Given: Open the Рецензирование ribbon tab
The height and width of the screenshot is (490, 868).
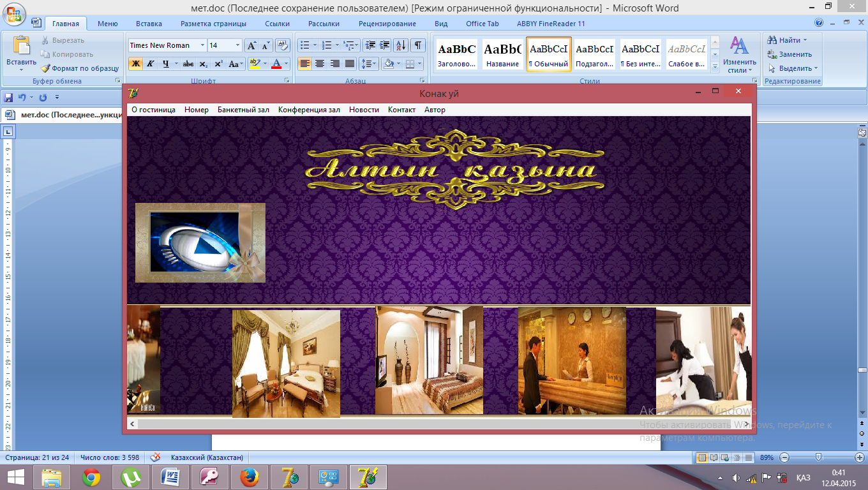Looking at the screenshot, I should pyautogui.click(x=387, y=24).
